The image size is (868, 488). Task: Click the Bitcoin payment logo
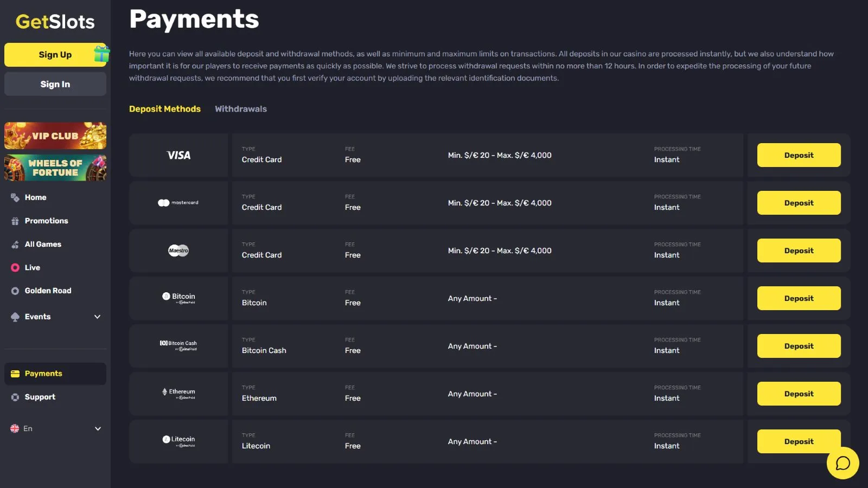(x=178, y=298)
